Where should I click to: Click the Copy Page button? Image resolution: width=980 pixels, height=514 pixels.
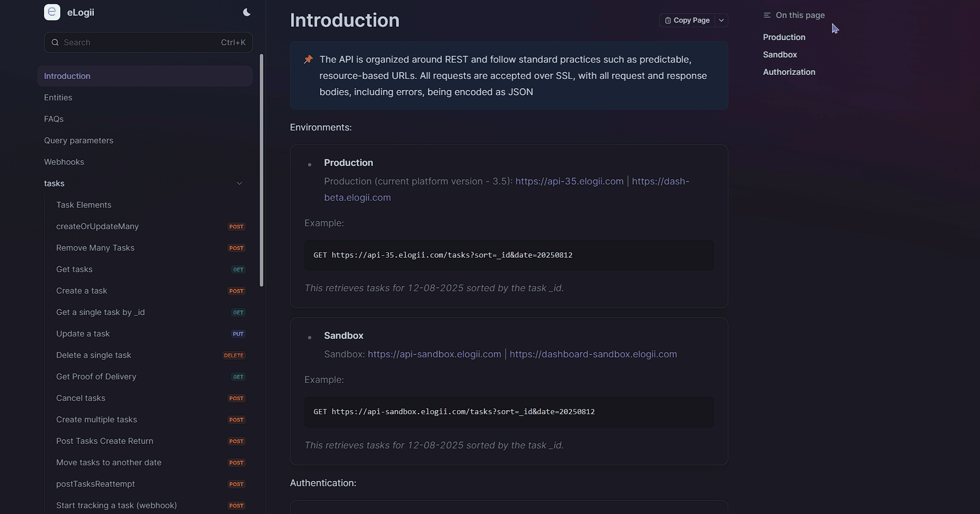point(687,20)
